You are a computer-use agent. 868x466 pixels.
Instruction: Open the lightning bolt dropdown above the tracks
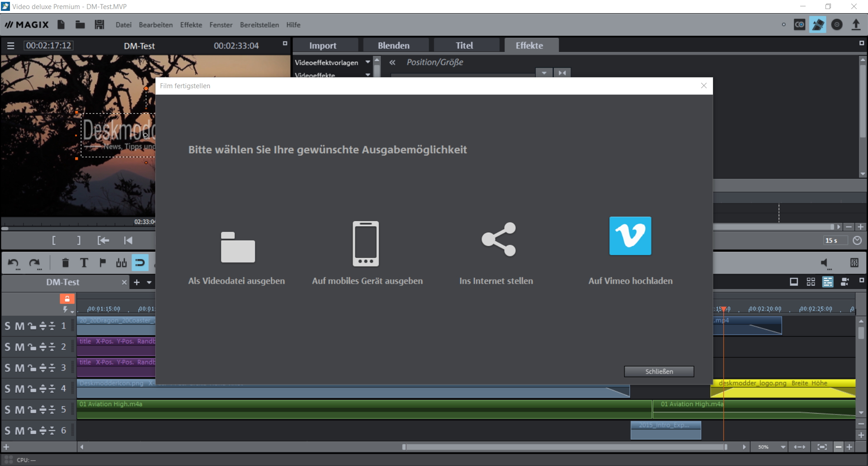coord(67,310)
